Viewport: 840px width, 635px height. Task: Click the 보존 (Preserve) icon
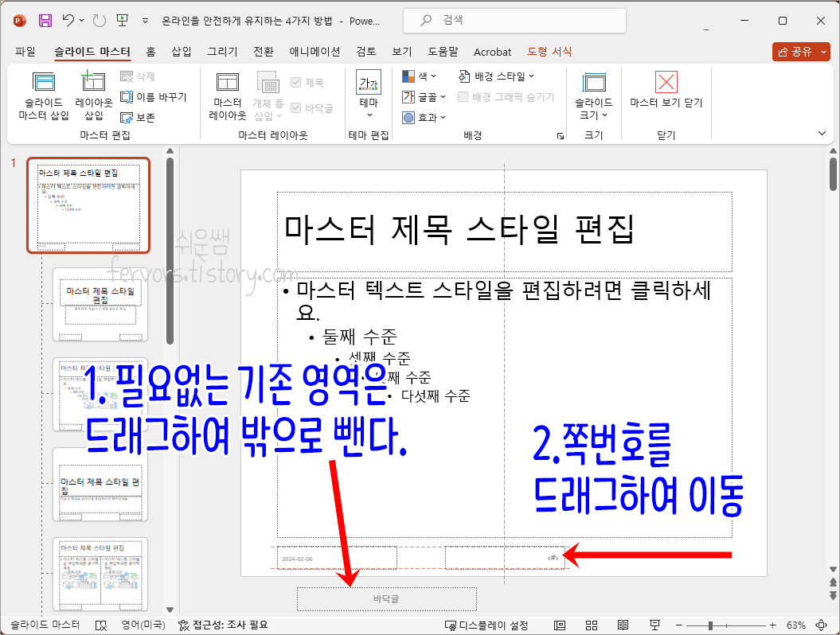pos(127,118)
